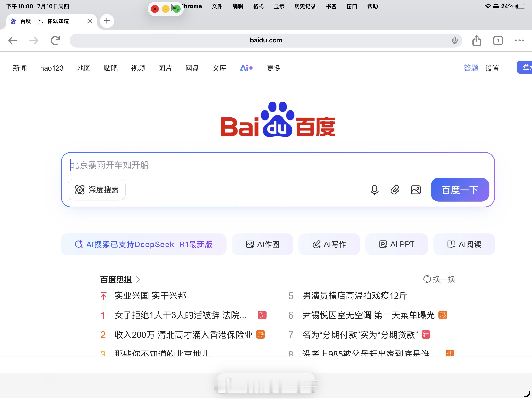Open the 文库 link
This screenshot has width=532, height=399.
[x=219, y=68]
